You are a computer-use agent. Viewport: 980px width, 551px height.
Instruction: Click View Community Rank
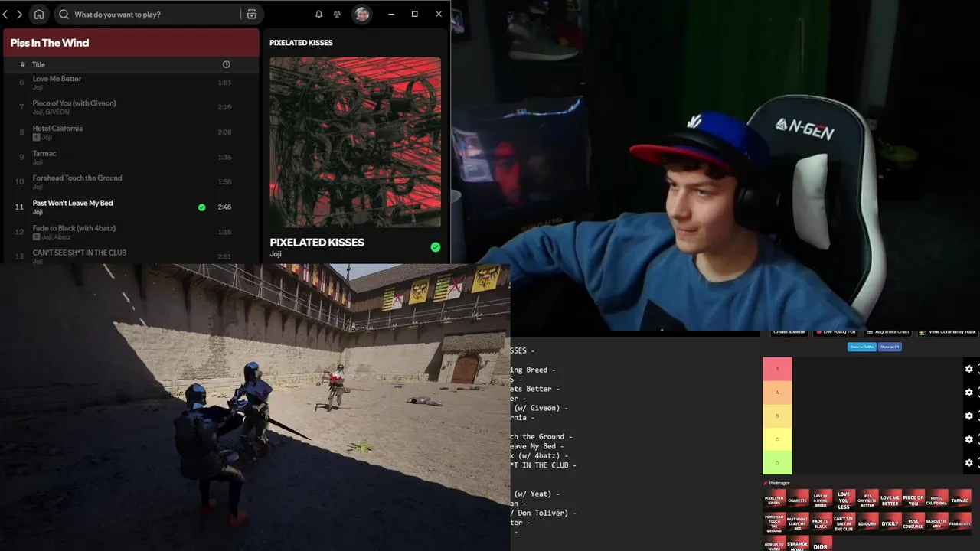click(x=948, y=332)
